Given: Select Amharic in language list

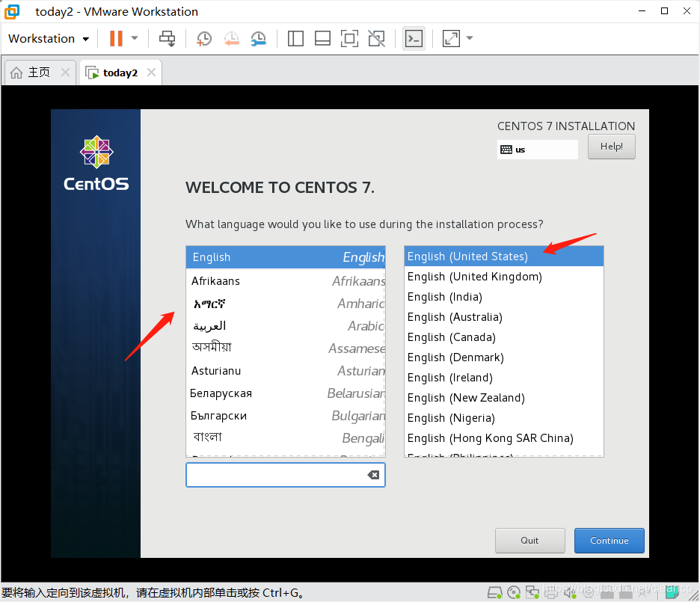Looking at the screenshot, I should point(286,304).
